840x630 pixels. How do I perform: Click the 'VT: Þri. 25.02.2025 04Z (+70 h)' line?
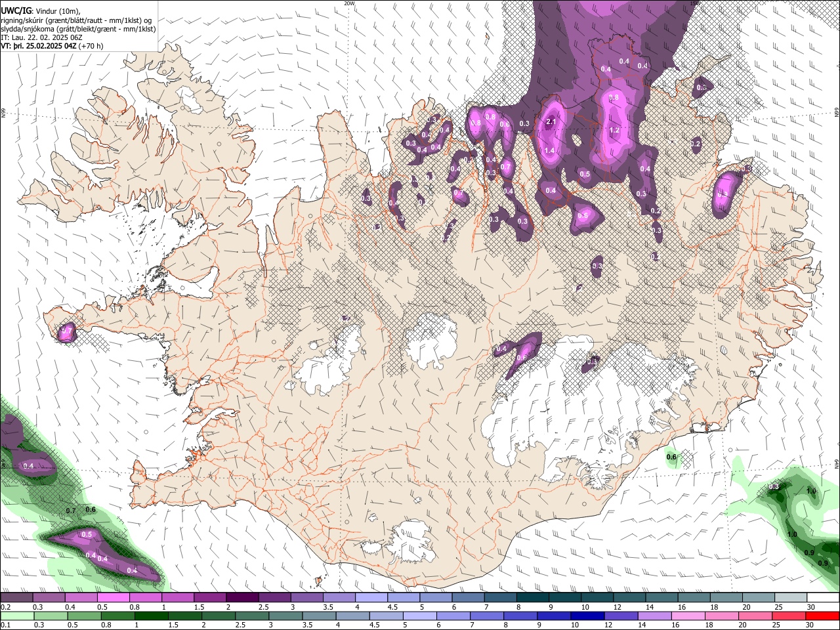[52, 47]
